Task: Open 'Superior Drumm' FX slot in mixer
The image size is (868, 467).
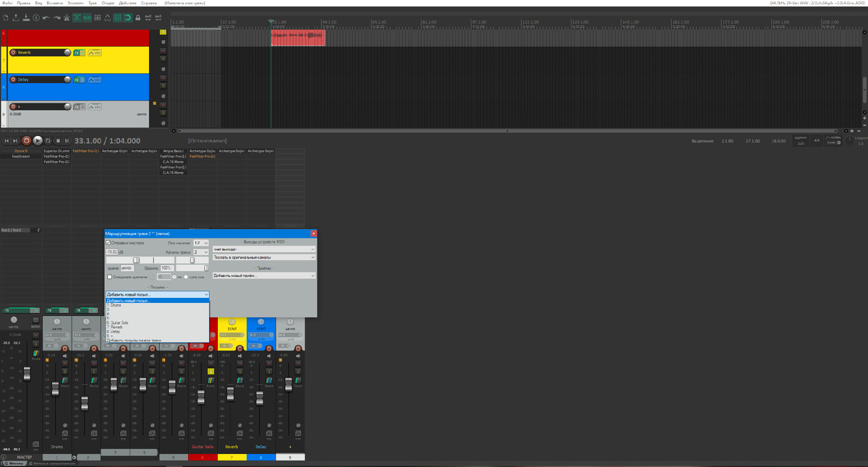Action: (x=56, y=150)
